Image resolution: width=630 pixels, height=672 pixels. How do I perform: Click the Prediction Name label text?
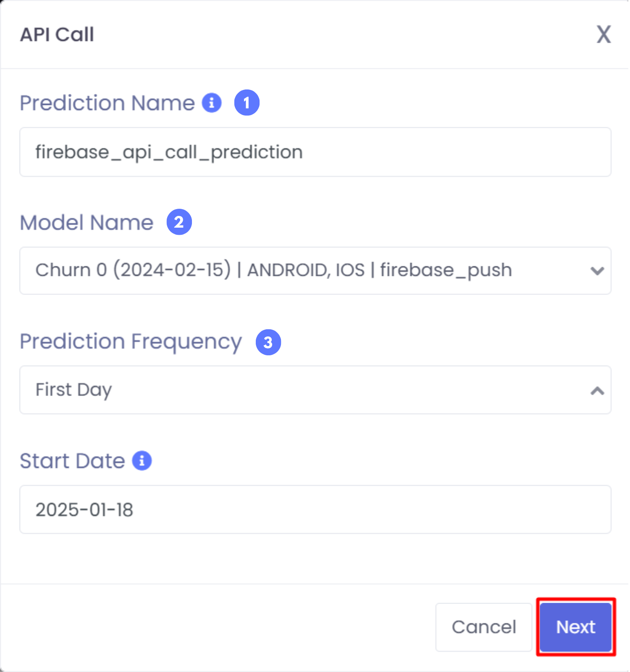[108, 103]
